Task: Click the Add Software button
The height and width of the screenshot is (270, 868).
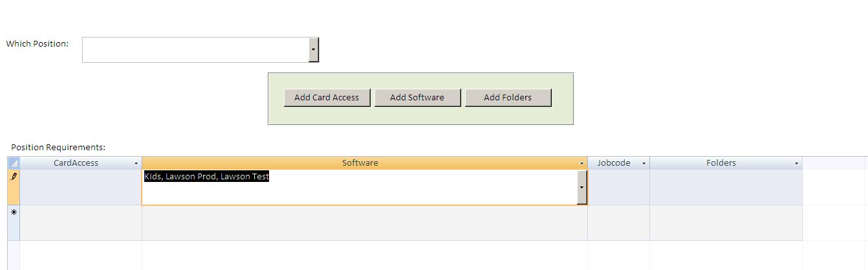Action: (417, 98)
